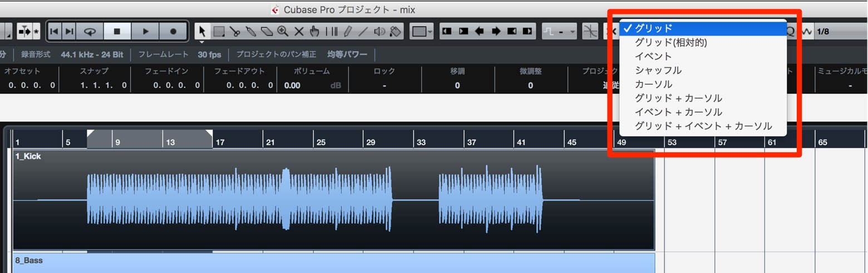Viewport: 868px width, 273px height.
Task: Open 均等パワー pan law dropdown
Action: click(347, 55)
